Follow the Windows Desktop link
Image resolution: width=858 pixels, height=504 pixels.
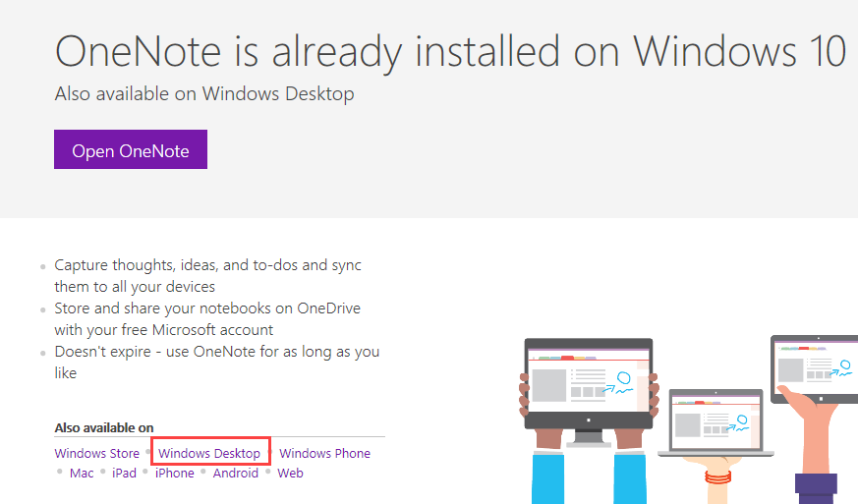coord(209,454)
